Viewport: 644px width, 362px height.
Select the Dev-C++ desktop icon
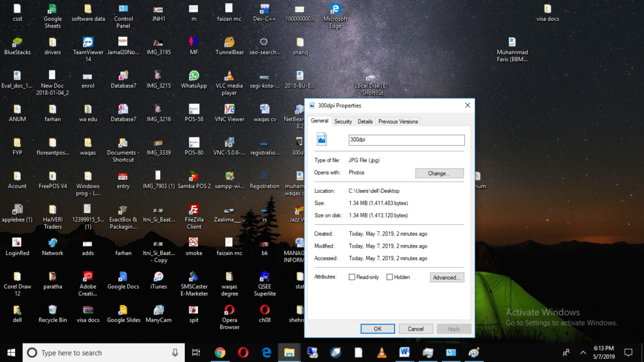tap(265, 13)
